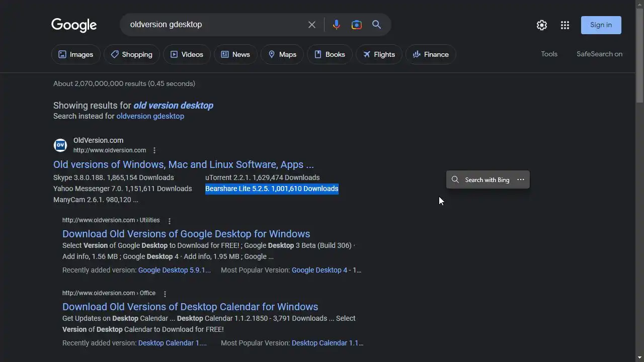Switch to Images results tab
The image size is (644, 362).
(x=76, y=54)
